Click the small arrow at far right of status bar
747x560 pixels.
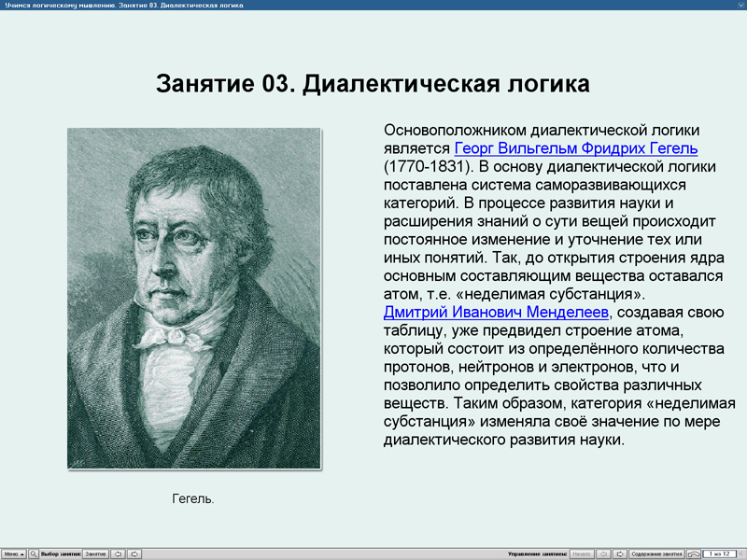743,553
